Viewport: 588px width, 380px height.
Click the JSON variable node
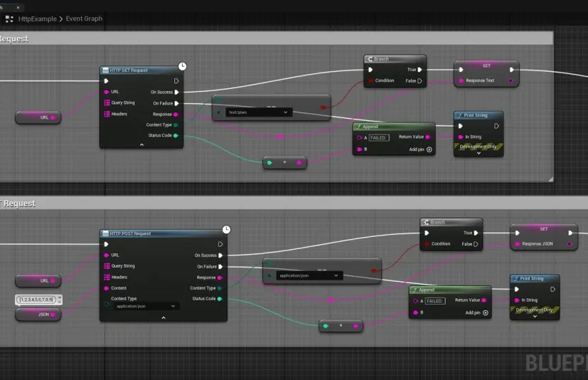pos(38,313)
